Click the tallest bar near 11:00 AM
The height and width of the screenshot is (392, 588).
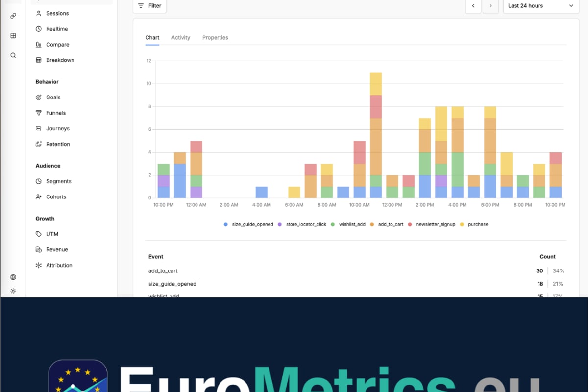pos(376,135)
